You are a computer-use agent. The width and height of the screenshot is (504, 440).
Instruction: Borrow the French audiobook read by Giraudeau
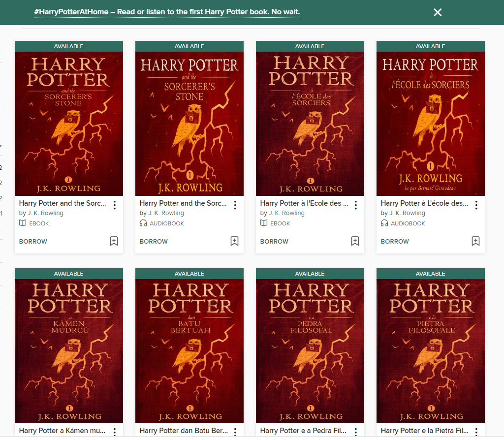click(x=395, y=242)
